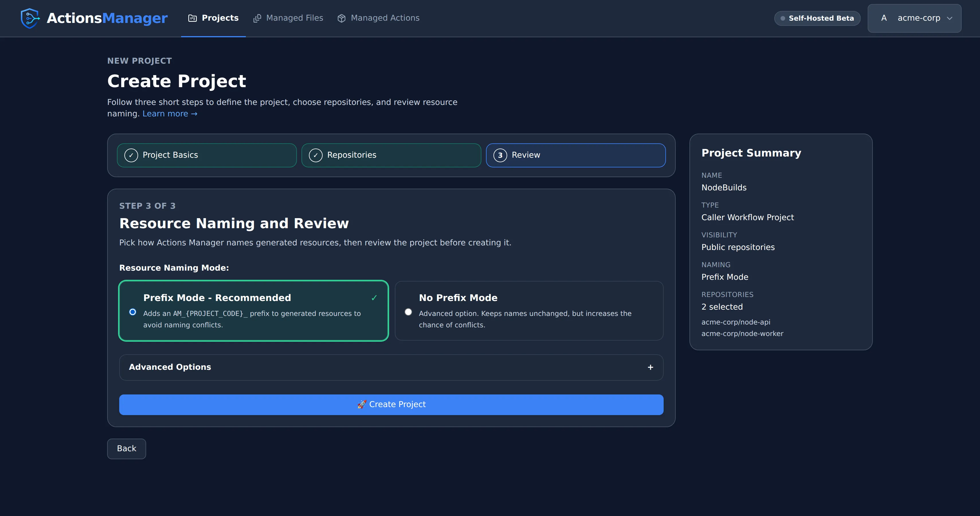The height and width of the screenshot is (516, 980).
Task: Click the Prefix Mode naming summary value
Action: [725, 277]
